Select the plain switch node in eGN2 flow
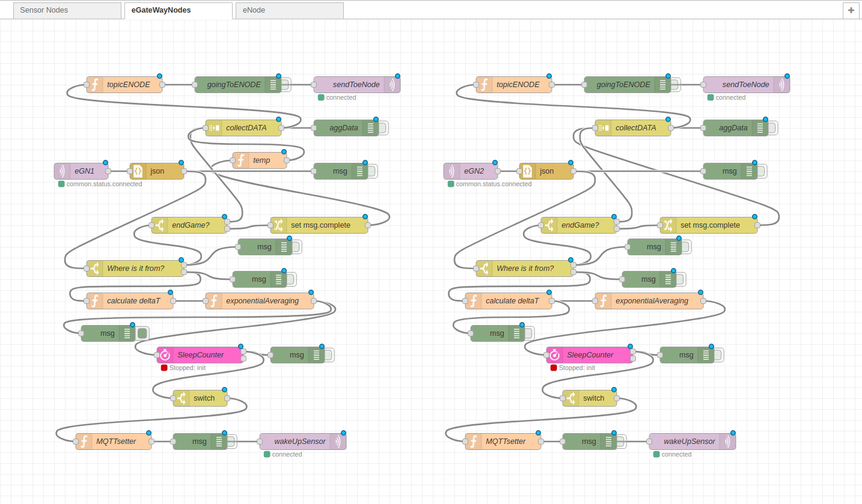Image resolution: width=862 pixels, height=504 pixels. click(x=590, y=398)
